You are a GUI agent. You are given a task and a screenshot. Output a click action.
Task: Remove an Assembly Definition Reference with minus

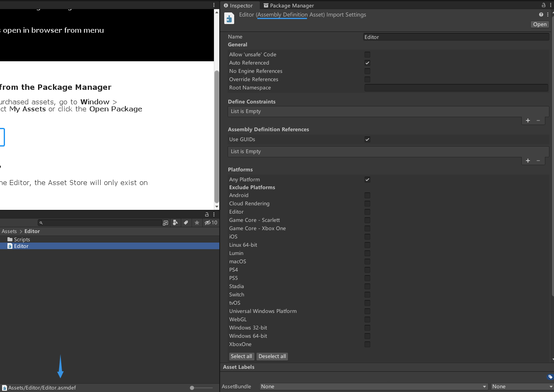pos(538,161)
